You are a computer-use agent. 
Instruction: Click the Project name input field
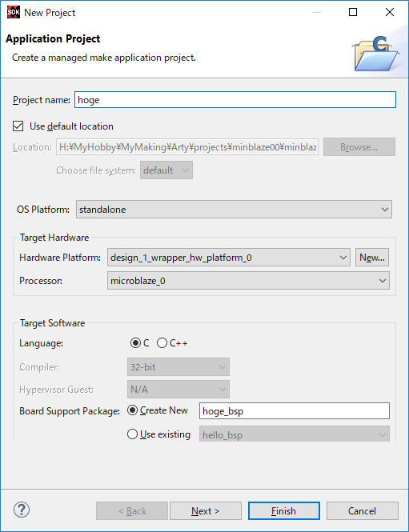pyautogui.click(x=235, y=100)
